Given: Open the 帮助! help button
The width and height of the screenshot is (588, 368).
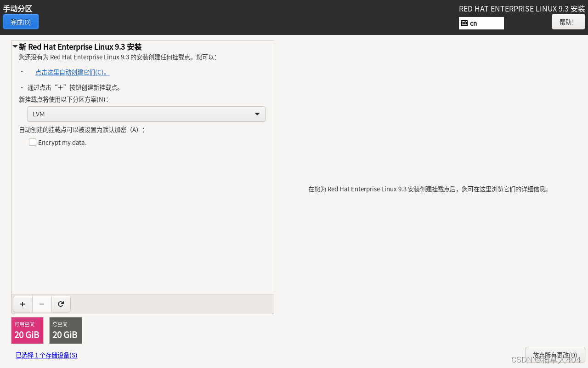Looking at the screenshot, I should tap(568, 22).
